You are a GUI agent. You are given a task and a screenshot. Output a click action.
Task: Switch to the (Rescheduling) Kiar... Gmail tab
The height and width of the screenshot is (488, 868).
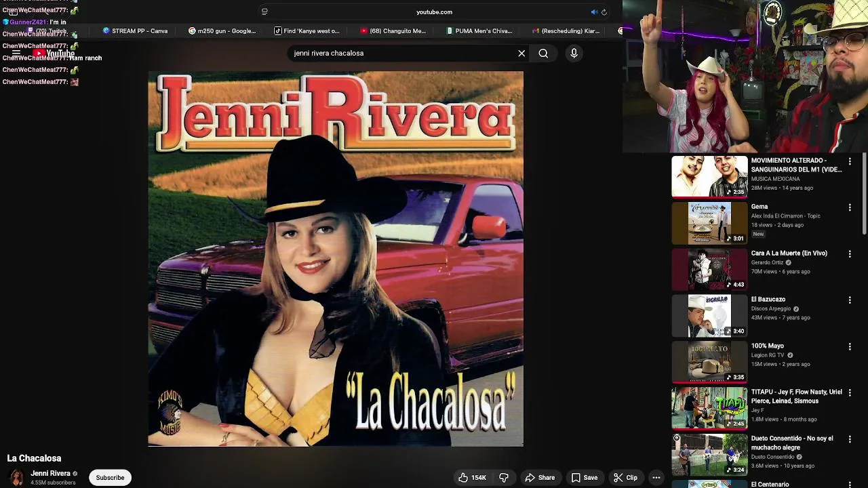pyautogui.click(x=566, y=30)
